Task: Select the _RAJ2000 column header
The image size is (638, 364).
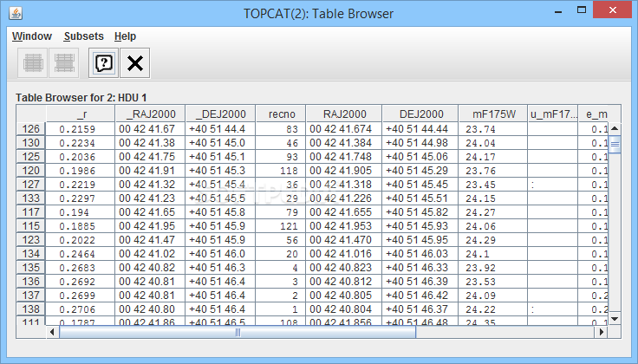Action: tap(150, 114)
